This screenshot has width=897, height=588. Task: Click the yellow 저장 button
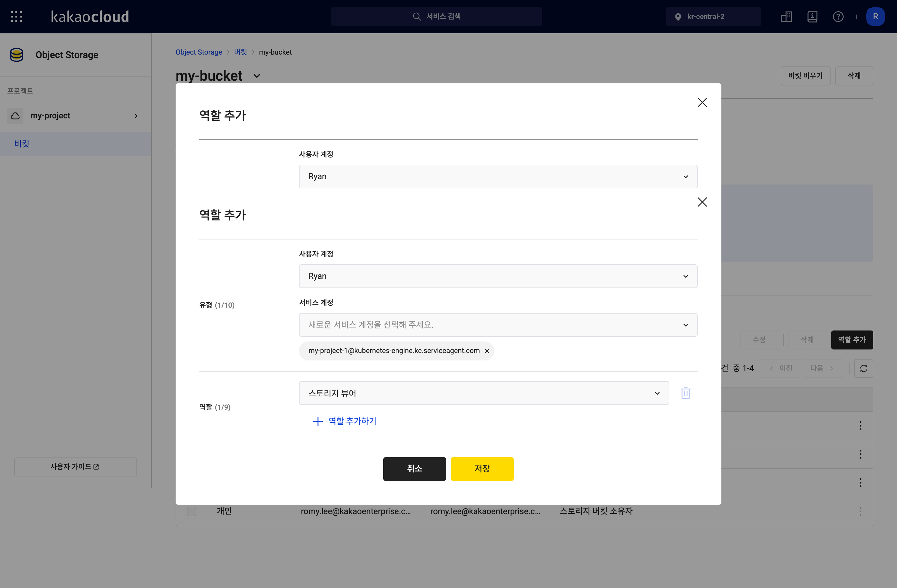482,469
